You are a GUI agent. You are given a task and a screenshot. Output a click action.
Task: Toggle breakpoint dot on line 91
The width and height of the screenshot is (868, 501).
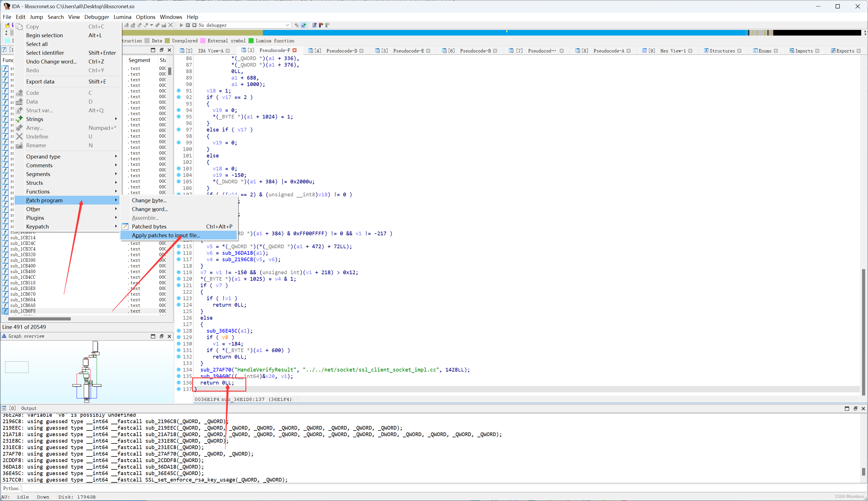coord(179,91)
